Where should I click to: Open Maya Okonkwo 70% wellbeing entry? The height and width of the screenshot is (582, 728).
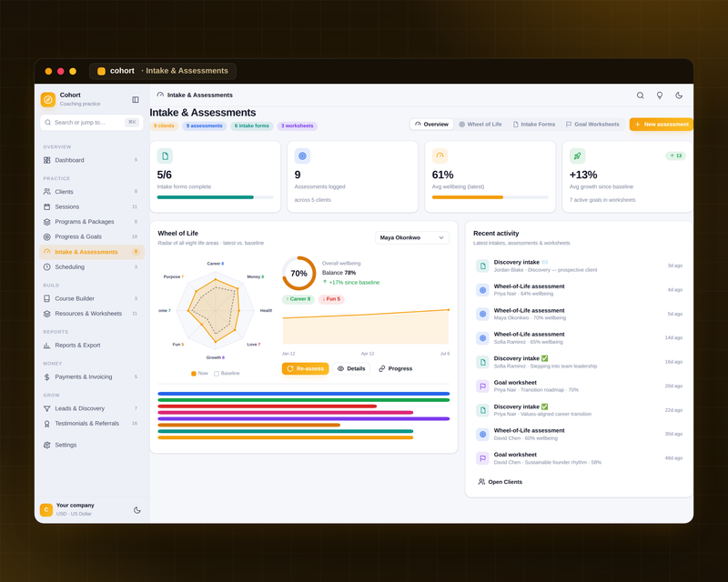click(579, 315)
